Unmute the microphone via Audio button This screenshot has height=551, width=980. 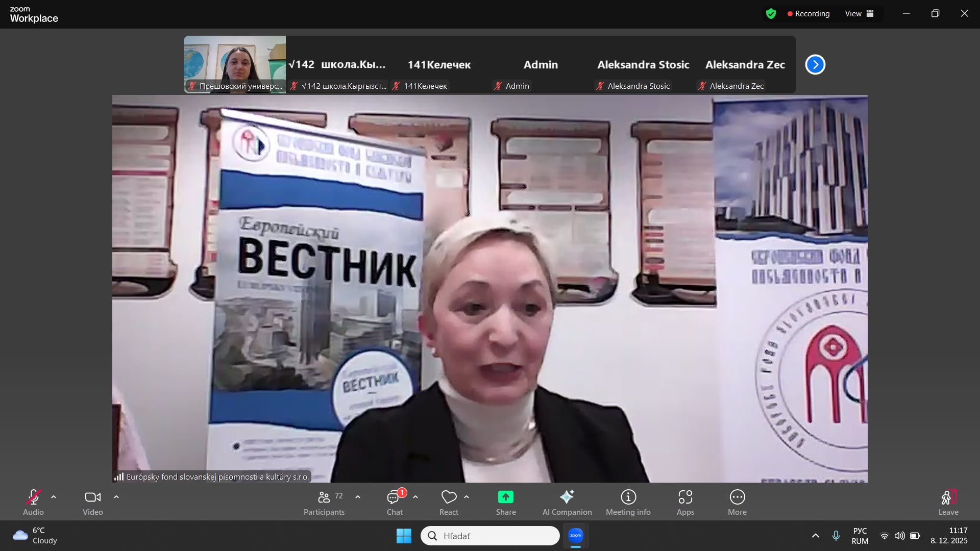pyautogui.click(x=33, y=503)
